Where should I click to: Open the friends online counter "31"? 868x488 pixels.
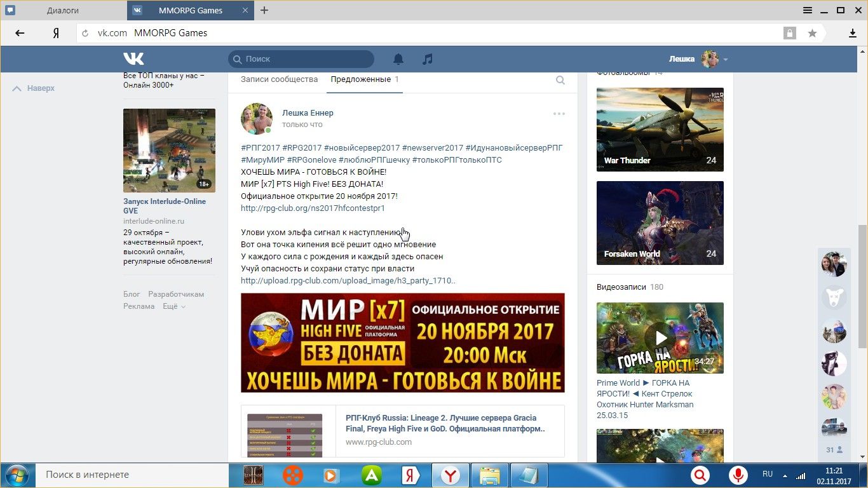point(834,449)
